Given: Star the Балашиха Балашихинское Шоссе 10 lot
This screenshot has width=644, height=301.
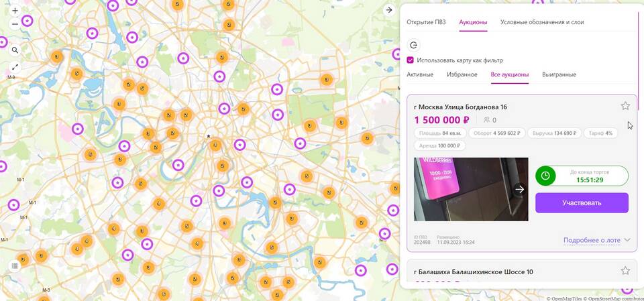Looking at the screenshot, I should (625, 271).
